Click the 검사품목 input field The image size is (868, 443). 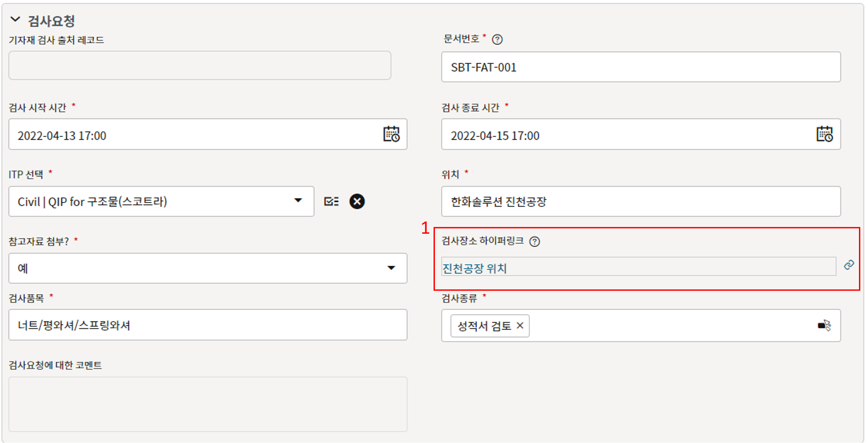[x=208, y=325]
